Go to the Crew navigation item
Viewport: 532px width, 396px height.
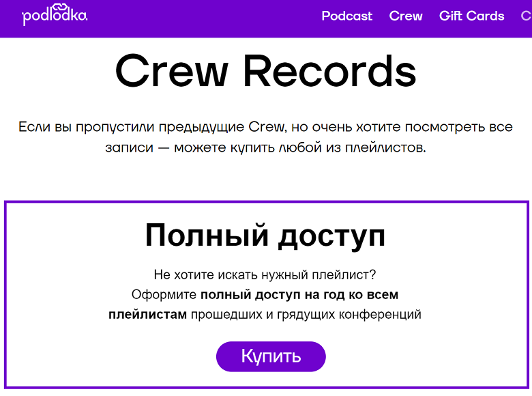pos(406,16)
